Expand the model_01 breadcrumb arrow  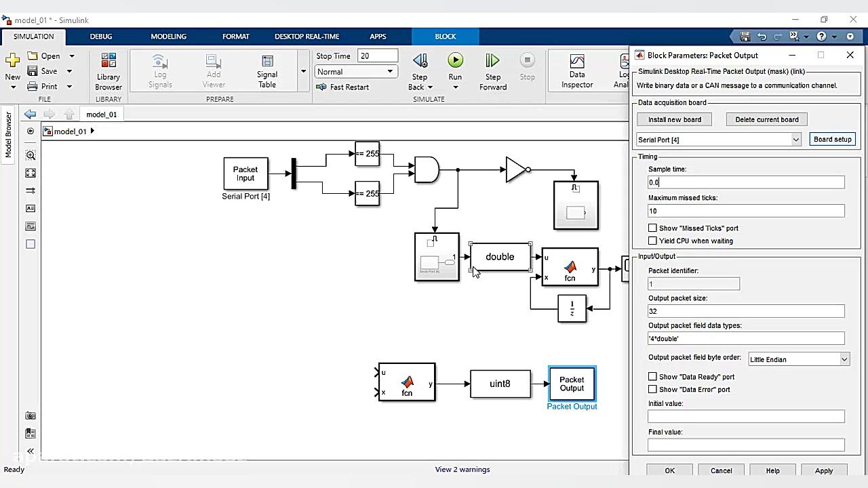click(x=92, y=131)
